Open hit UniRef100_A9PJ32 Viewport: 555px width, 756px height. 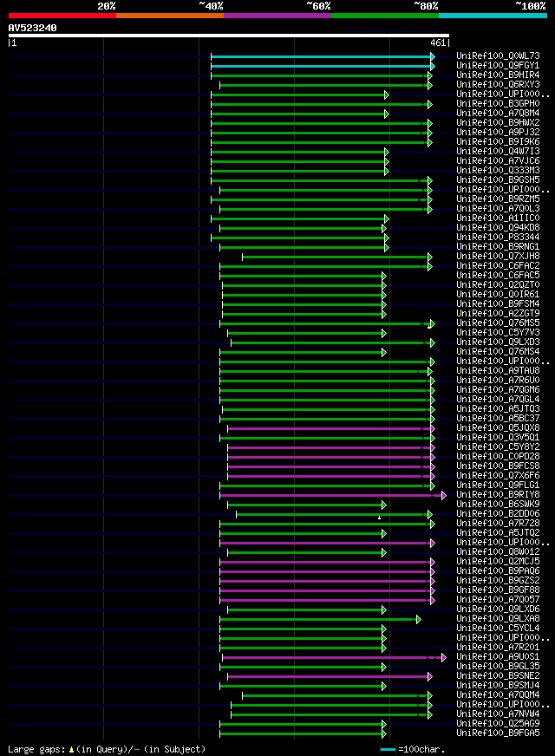point(498,133)
